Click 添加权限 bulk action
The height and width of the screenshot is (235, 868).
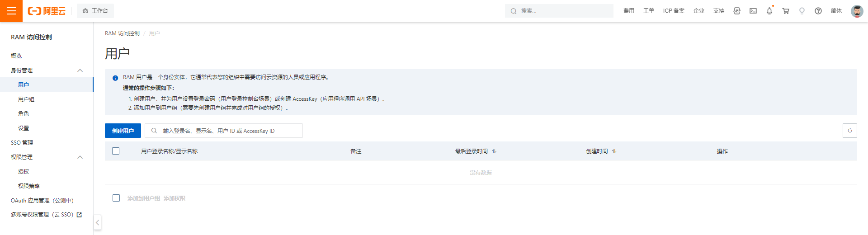pyautogui.click(x=175, y=198)
